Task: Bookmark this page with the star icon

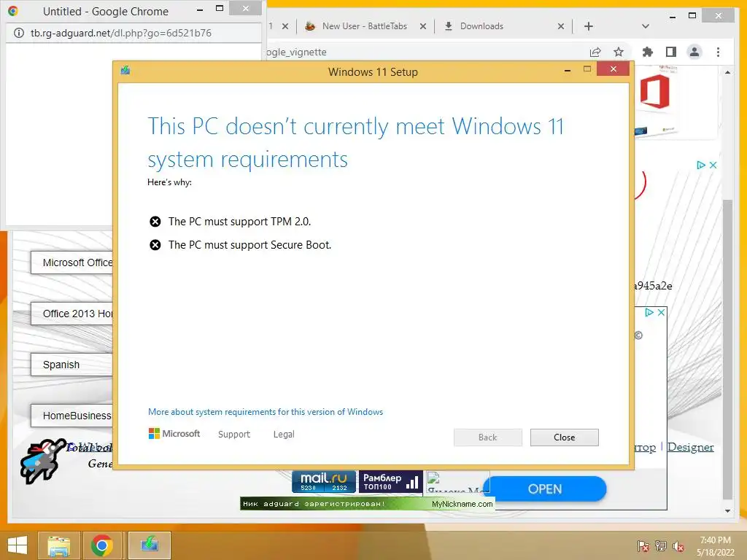Action: (x=619, y=52)
